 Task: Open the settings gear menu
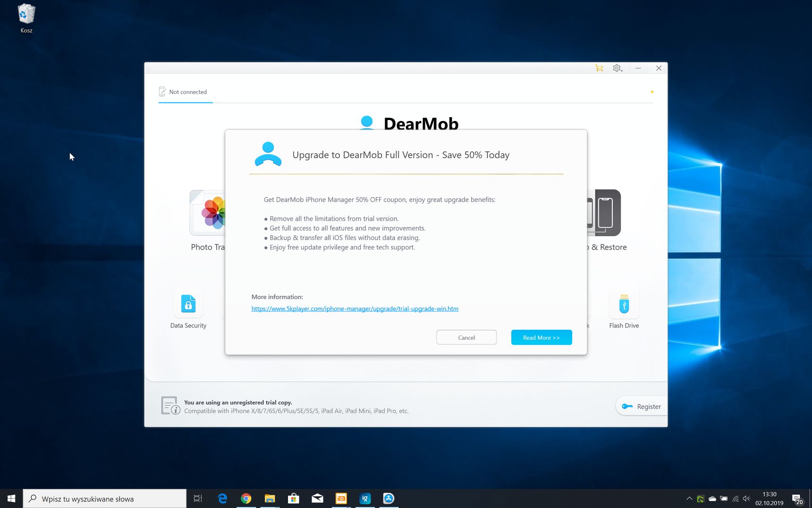coord(617,68)
